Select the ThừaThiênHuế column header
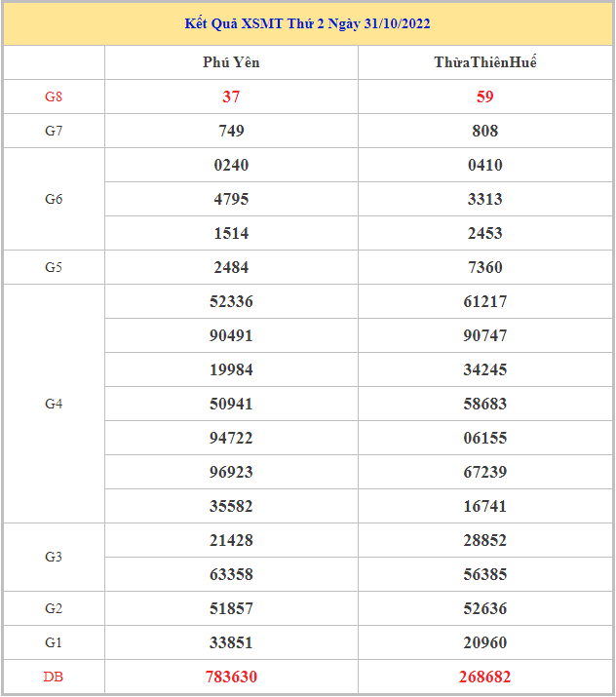This screenshot has height=697, width=616. point(484,62)
